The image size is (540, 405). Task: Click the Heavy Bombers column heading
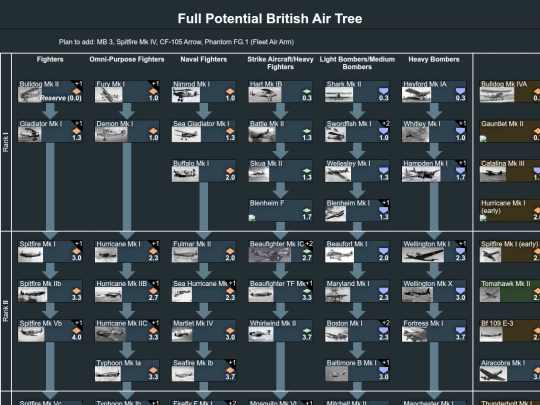click(x=434, y=59)
